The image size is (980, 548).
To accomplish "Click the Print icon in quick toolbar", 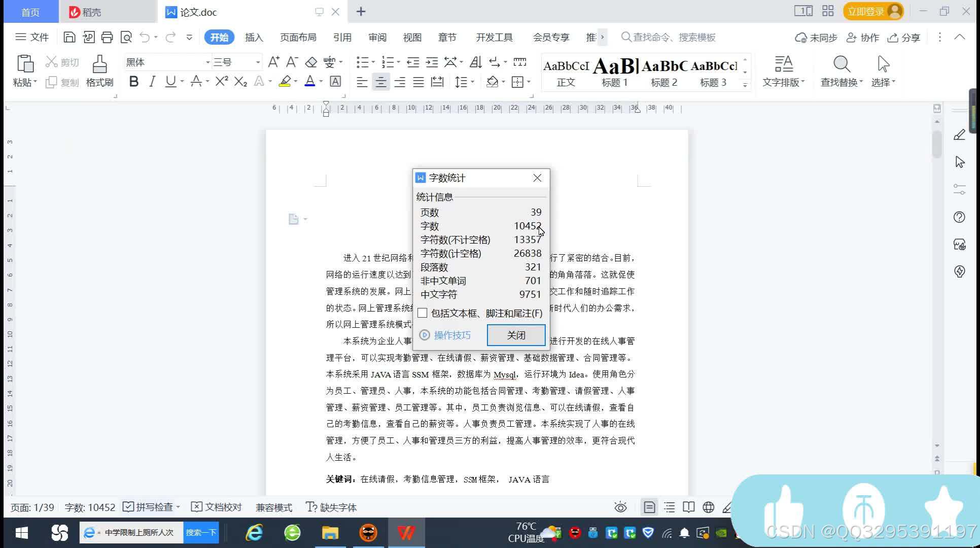I will pyautogui.click(x=107, y=37).
